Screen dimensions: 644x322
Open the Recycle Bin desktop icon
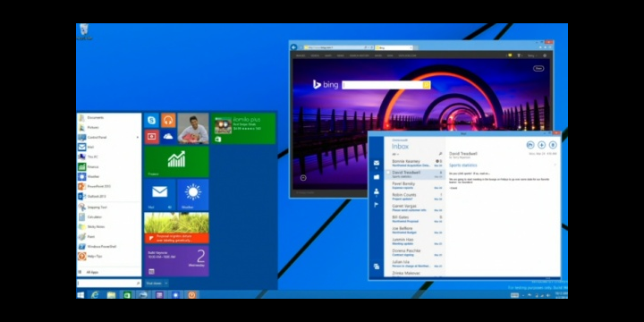[x=84, y=32]
